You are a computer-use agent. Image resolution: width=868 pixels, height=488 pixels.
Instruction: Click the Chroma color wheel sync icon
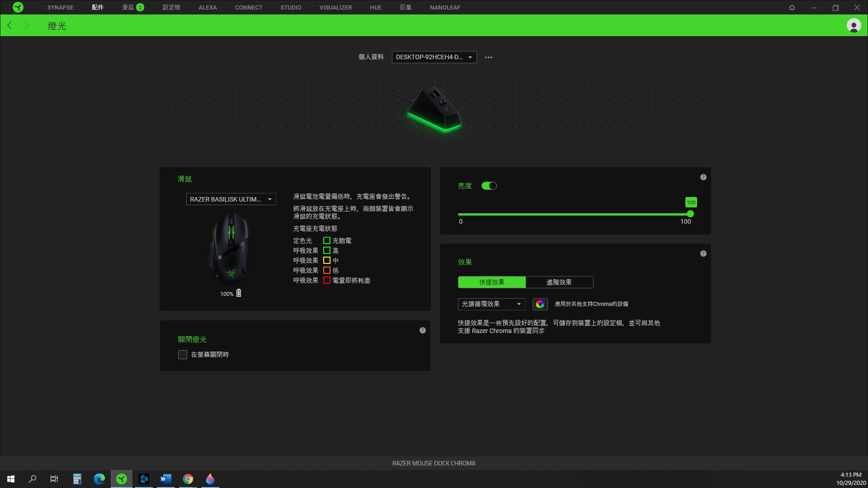click(x=540, y=304)
